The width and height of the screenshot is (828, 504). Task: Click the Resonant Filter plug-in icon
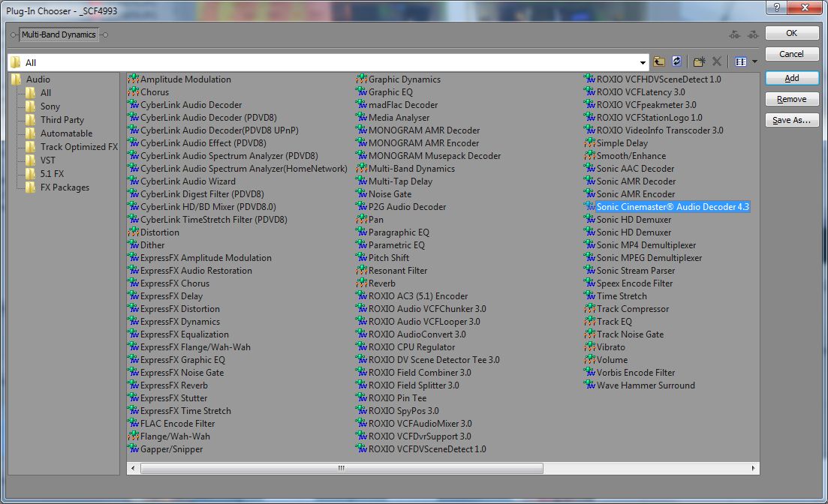[362, 270]
